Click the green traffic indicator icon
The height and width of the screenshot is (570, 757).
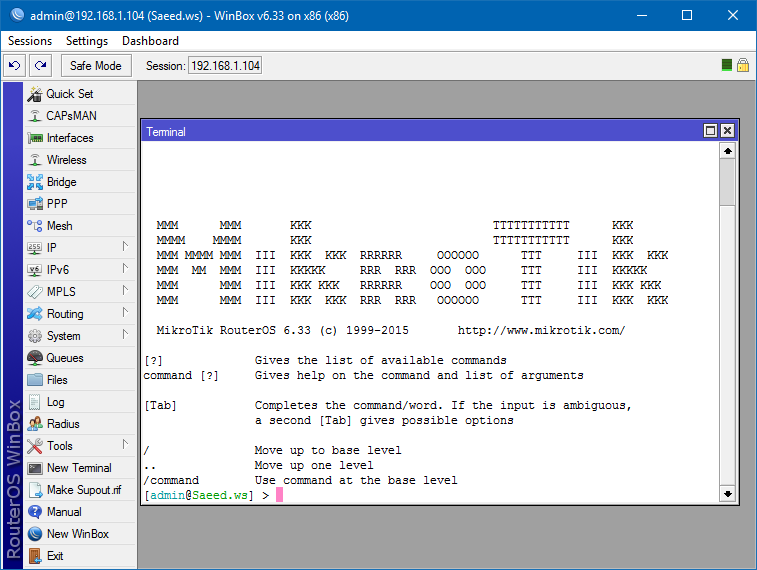pos(727,65)
